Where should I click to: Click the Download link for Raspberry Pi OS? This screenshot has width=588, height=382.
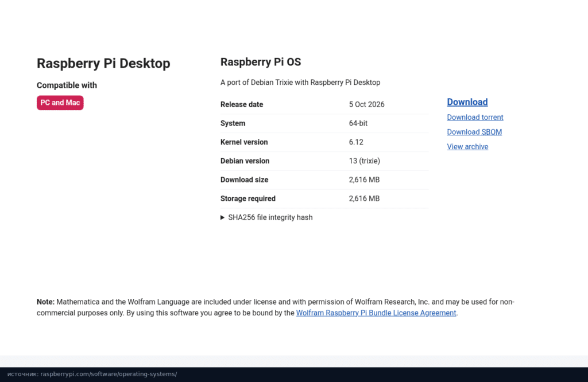click(467, 102)
